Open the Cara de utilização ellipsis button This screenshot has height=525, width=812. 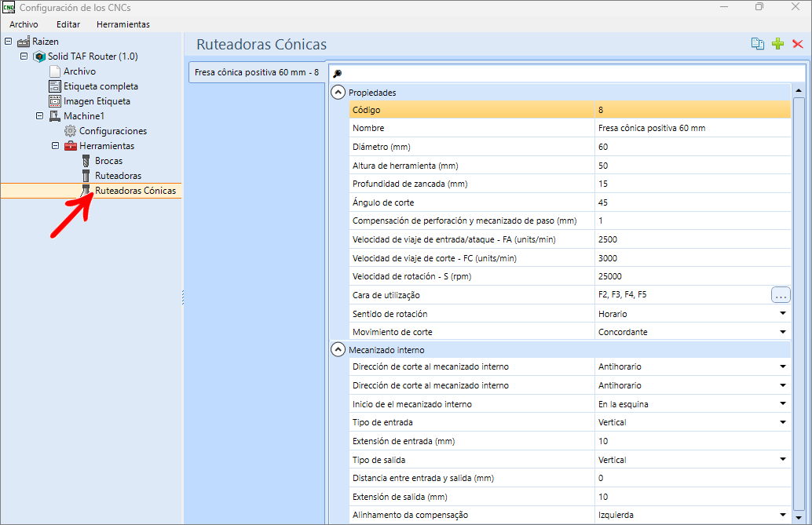(x=781, y=295)
